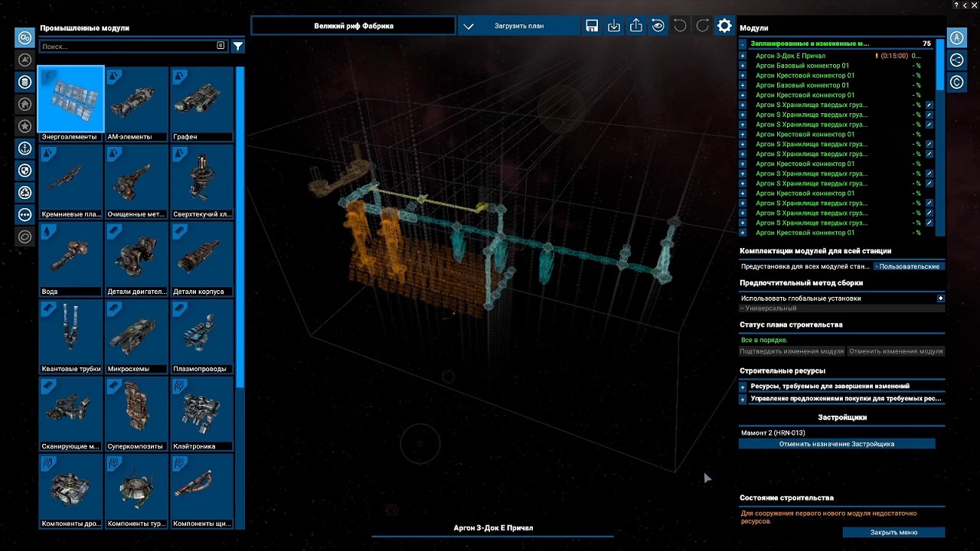Save the construction plan with floppy icon

click(592, 26)
